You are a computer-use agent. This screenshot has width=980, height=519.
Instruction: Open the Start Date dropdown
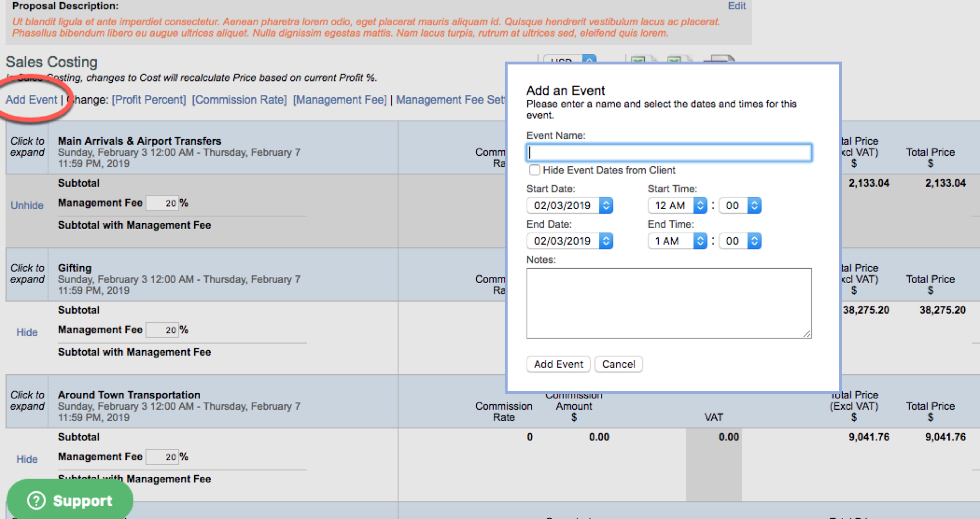[569, 205]
